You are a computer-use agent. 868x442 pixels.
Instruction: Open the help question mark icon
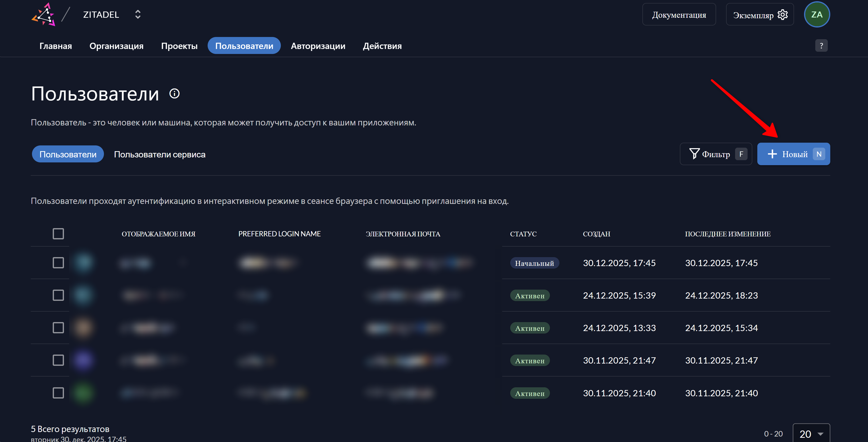(821, 45)
